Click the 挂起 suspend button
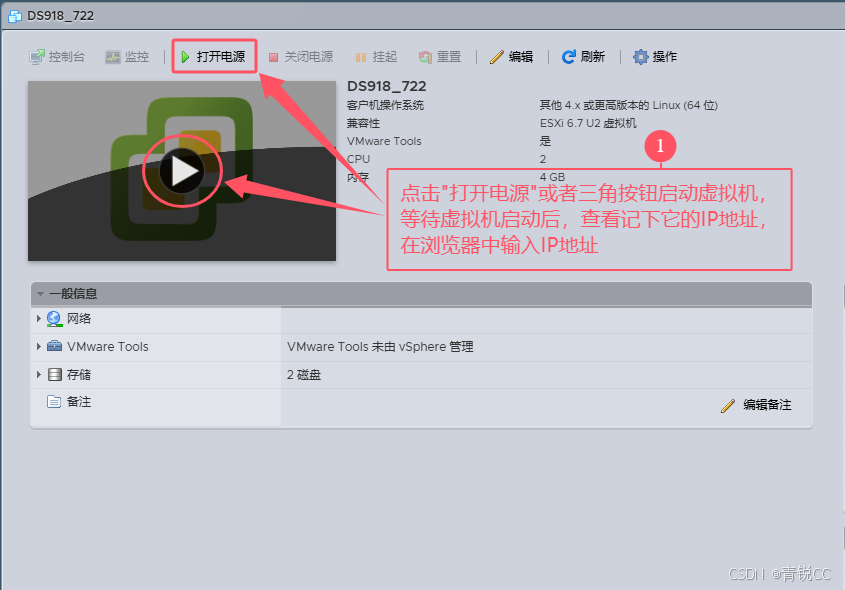This screenshot has width=845, height=590. (376, 57)
